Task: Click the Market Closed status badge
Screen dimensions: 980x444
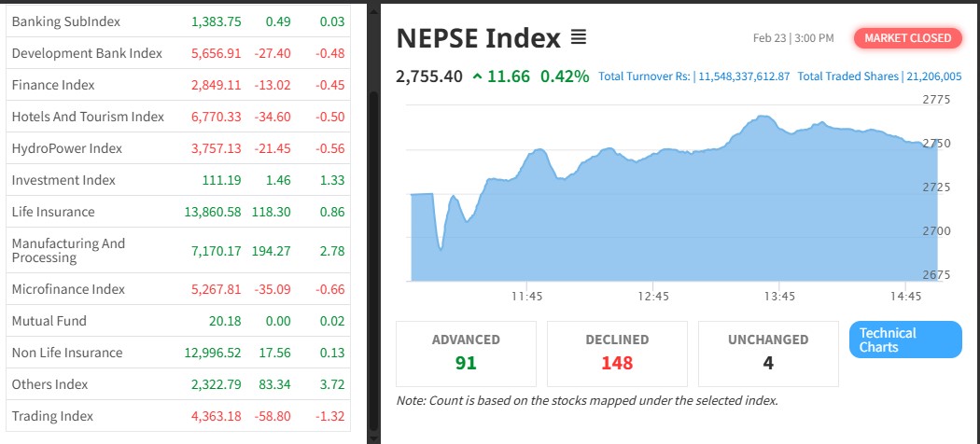Action: 907,38
